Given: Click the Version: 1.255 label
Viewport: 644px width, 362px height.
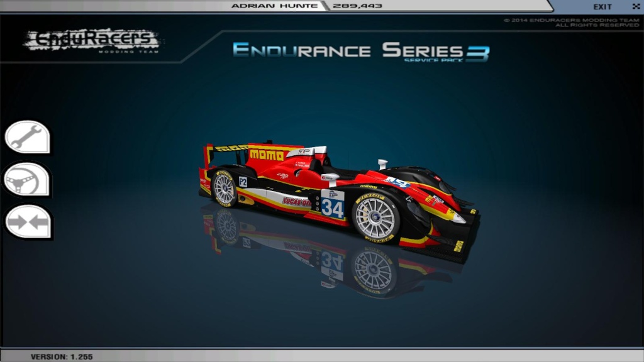Looking at the screenshot, I should coord(62,357).
